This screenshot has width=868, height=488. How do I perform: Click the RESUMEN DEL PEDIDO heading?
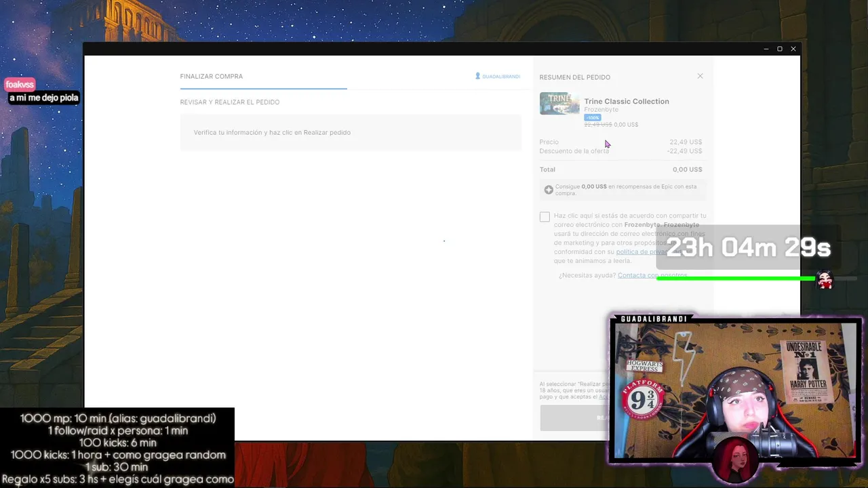click(x=575, y=77)
